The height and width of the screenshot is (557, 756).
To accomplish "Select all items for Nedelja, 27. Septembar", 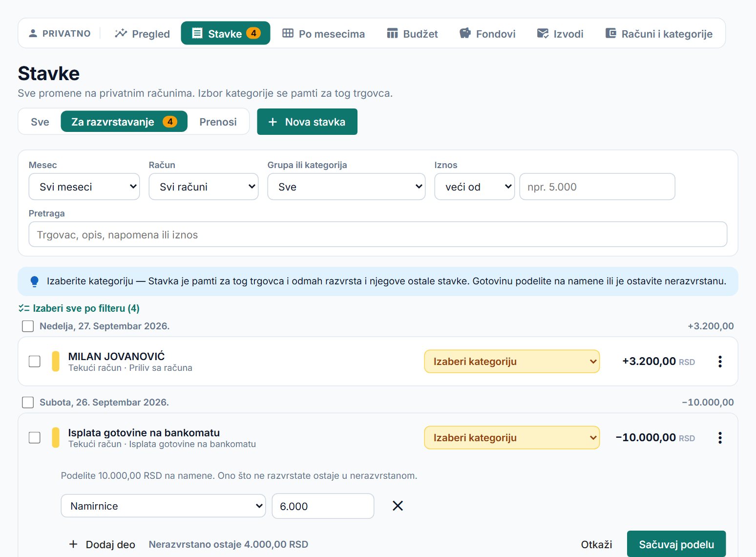I will tap(28, 326).
